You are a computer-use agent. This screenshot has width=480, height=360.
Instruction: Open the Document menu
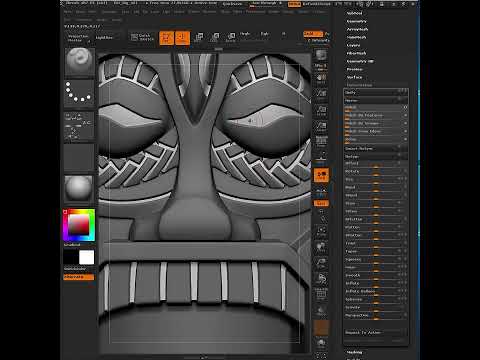pos(110,12)
